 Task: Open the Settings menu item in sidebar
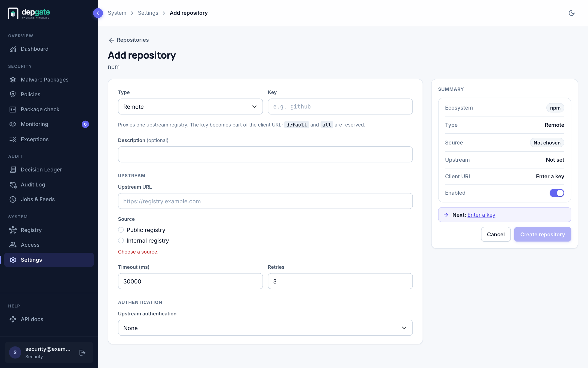click(x=49, y=260)
